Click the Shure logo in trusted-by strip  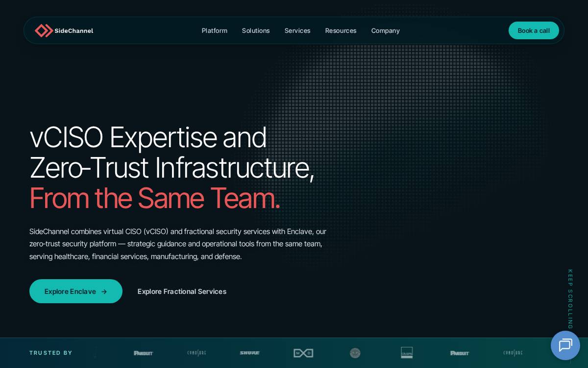coord(249,353)
